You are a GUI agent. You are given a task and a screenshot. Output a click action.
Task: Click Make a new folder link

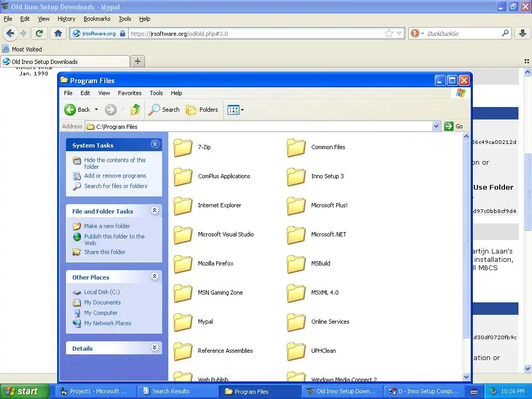click(x=107, y=226)
